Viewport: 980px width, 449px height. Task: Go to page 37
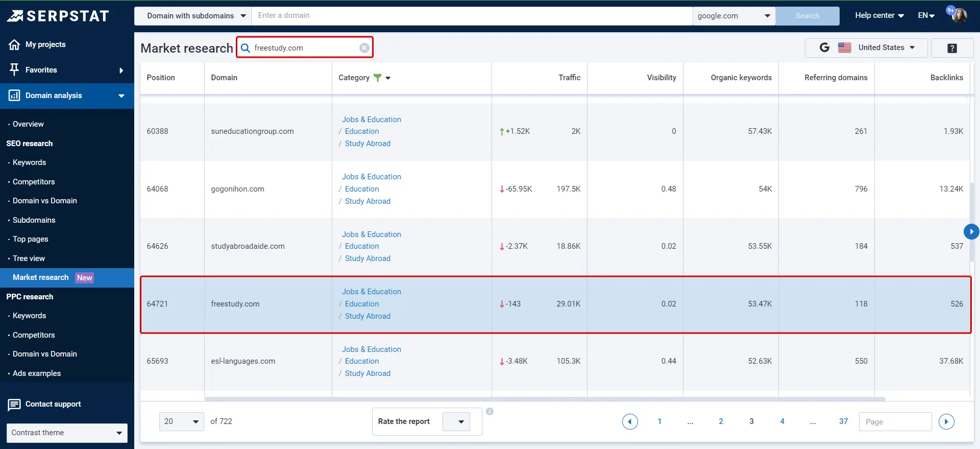843,421
